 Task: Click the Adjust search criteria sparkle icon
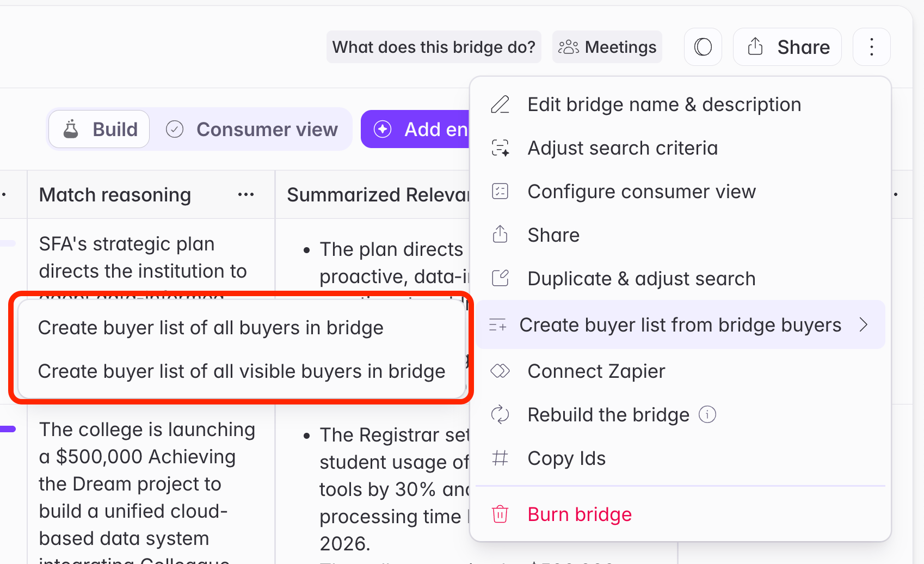(500, 148)
